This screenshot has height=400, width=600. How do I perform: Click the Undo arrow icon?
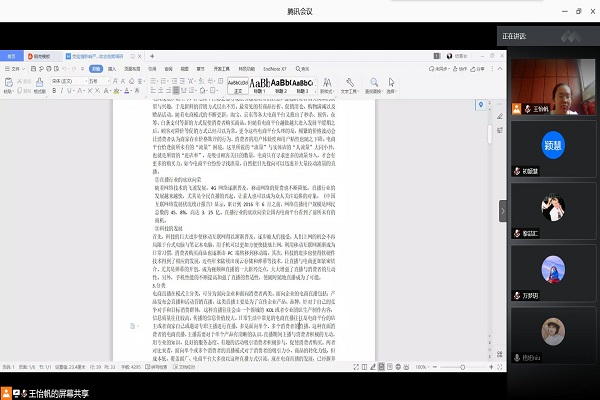coord(64,69)
